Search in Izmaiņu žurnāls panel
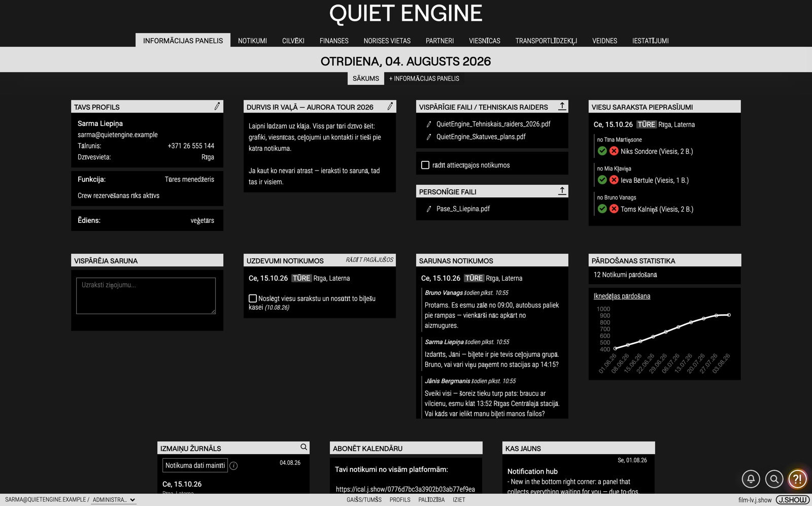Screen dimensions: 812x506 pyautogui.click(x=303, y=447)
